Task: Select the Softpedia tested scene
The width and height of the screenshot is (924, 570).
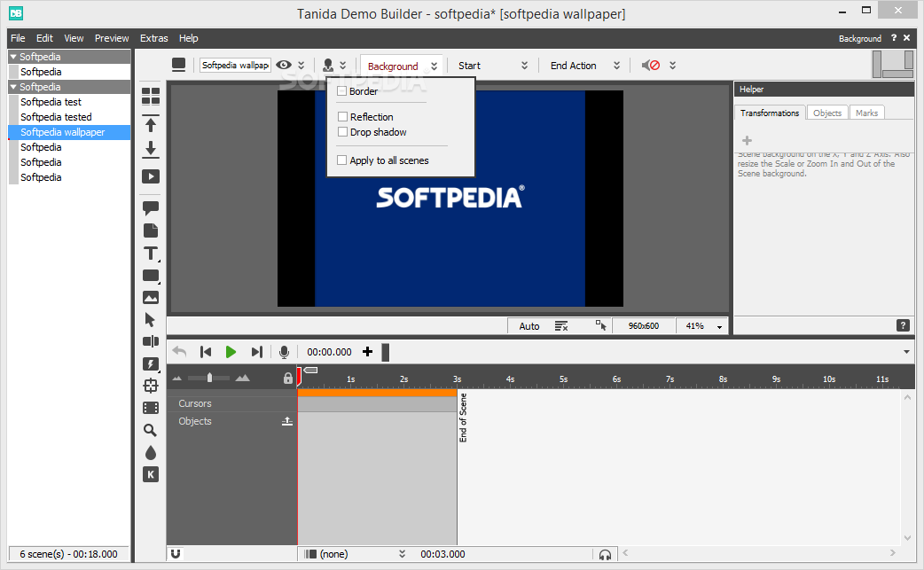Action: coord(56,117)
